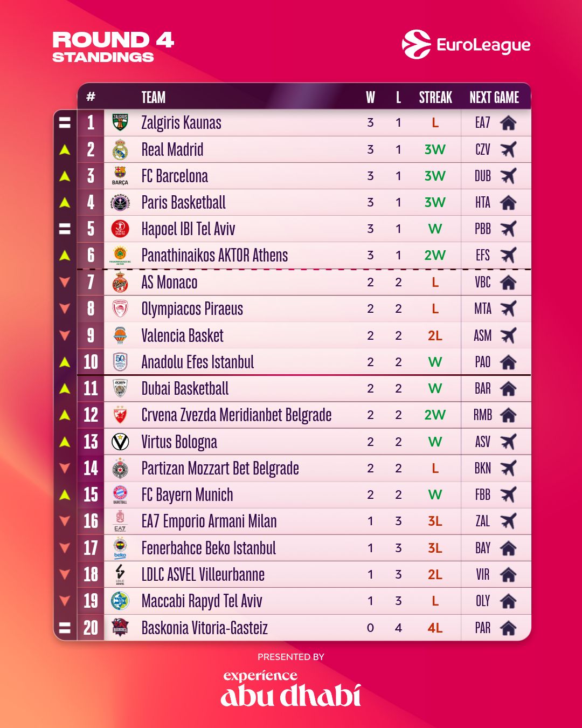
Task: Click the Round 4 Standings title
Action: tap(113, 47)
